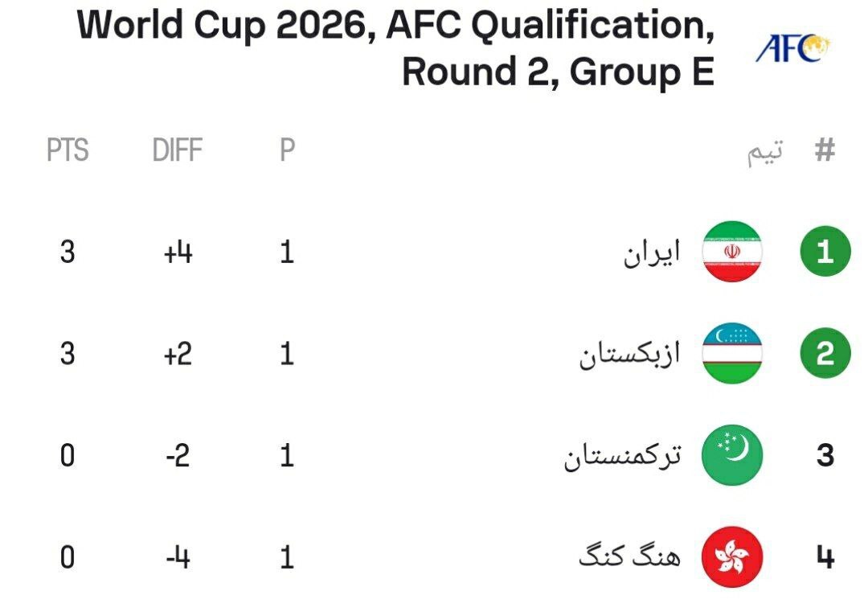Click the PTS column header
The height and width of the screenshot is (616, 868).
click(x=68, y=150)
